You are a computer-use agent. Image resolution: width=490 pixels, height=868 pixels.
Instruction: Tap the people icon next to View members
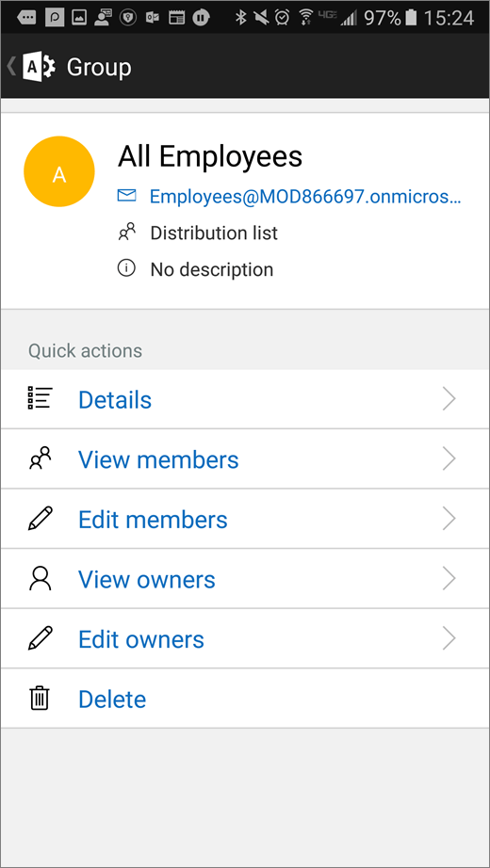tap(41, 458)
